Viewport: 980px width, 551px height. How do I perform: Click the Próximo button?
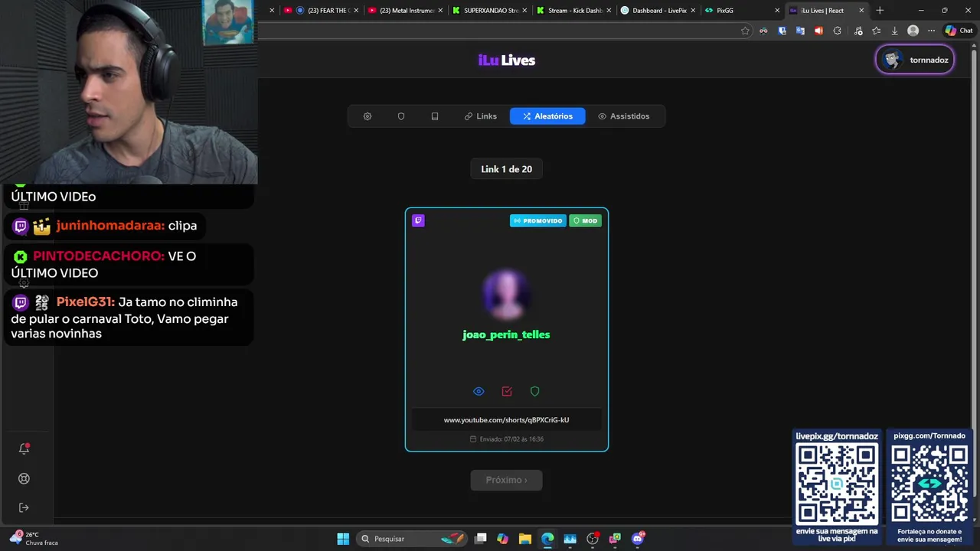point(506,480)
